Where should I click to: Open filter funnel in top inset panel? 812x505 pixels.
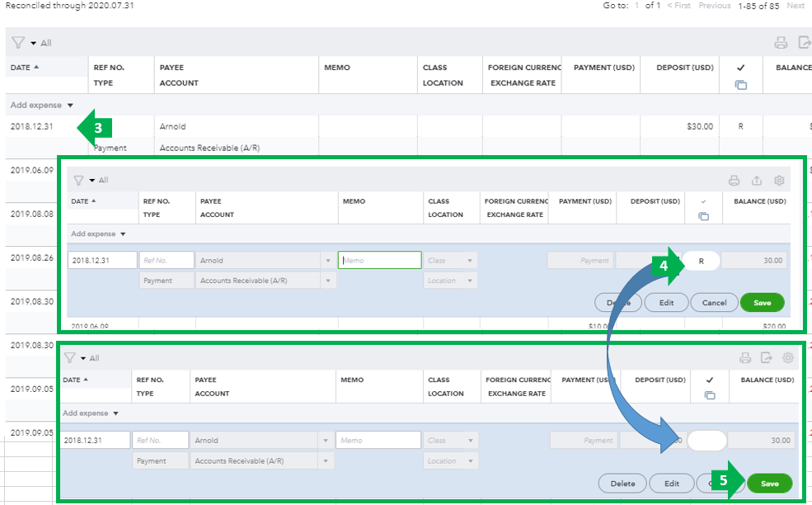coord(78,180)
